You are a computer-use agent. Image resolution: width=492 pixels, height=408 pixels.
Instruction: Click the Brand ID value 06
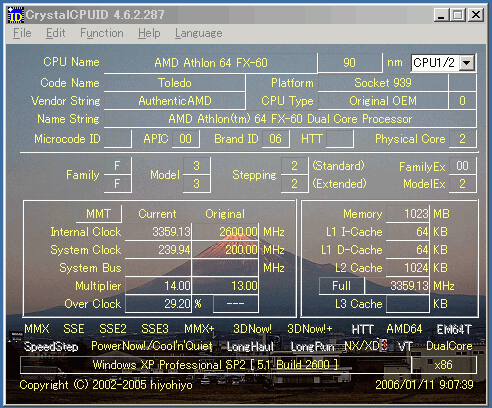coord(275,139)
